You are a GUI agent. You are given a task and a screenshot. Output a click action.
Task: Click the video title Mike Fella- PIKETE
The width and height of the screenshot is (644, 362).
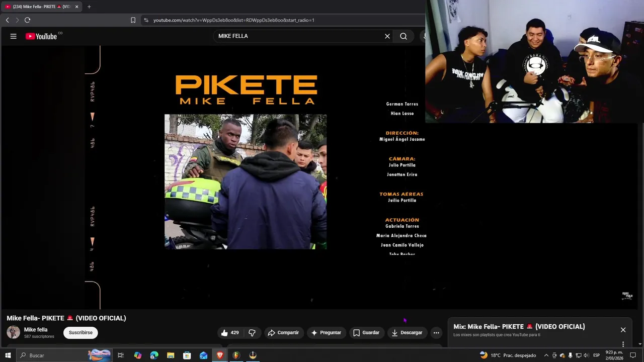coord(66,318)
